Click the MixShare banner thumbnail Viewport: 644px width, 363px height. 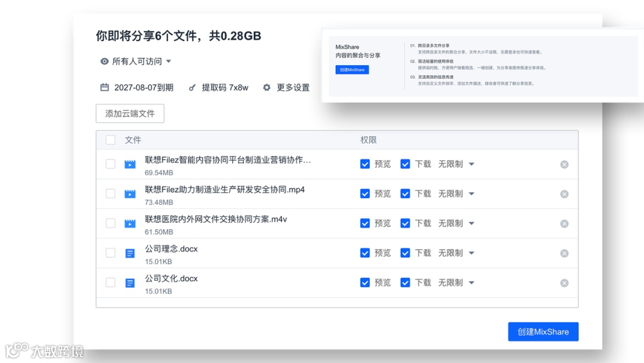(x=483, y=66)
